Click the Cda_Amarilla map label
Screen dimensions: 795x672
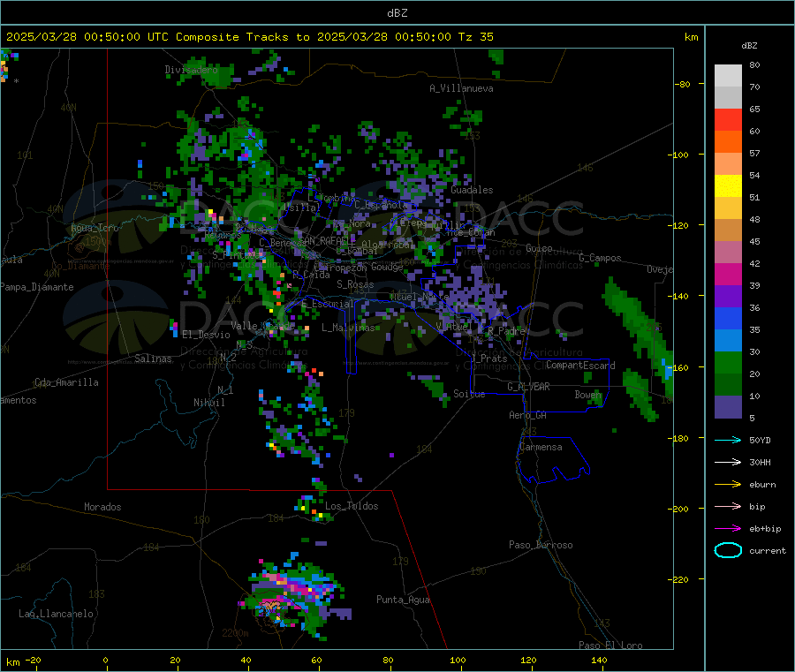click(66, 382)
